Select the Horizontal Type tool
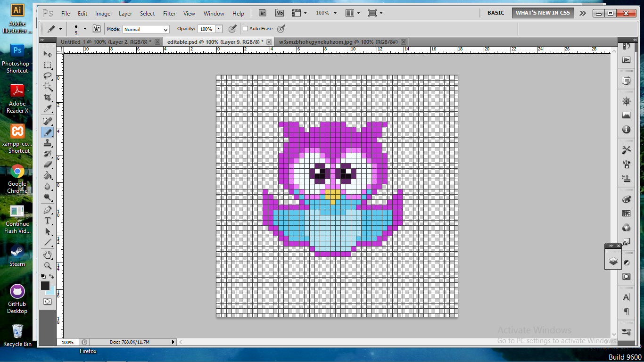This screenshot has height=362, width=644. pos(48,221)
